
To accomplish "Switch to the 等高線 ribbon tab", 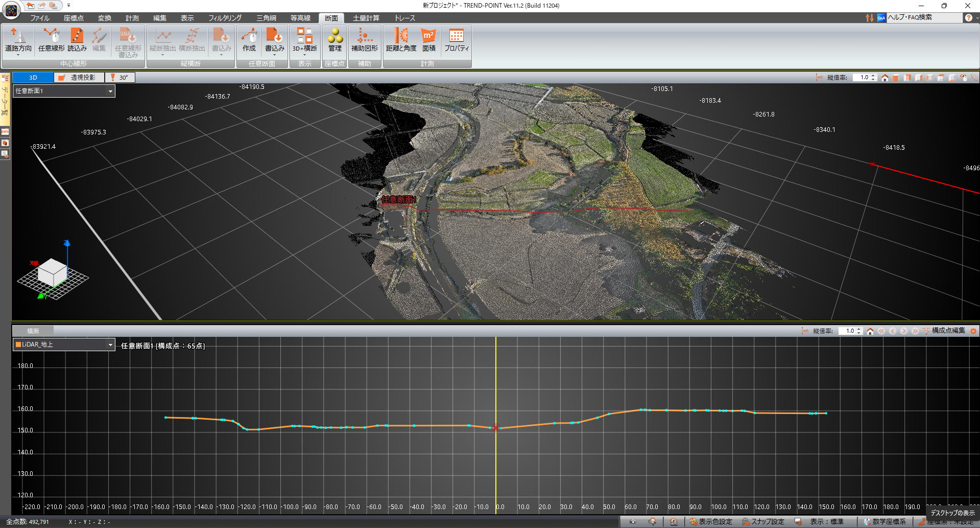I will coord(300,18).
